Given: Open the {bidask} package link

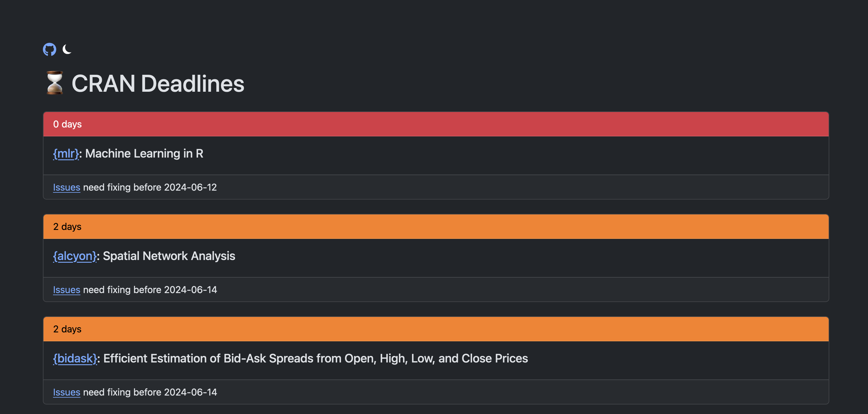Looking at the screenshot, I should (x=75, y=358).
